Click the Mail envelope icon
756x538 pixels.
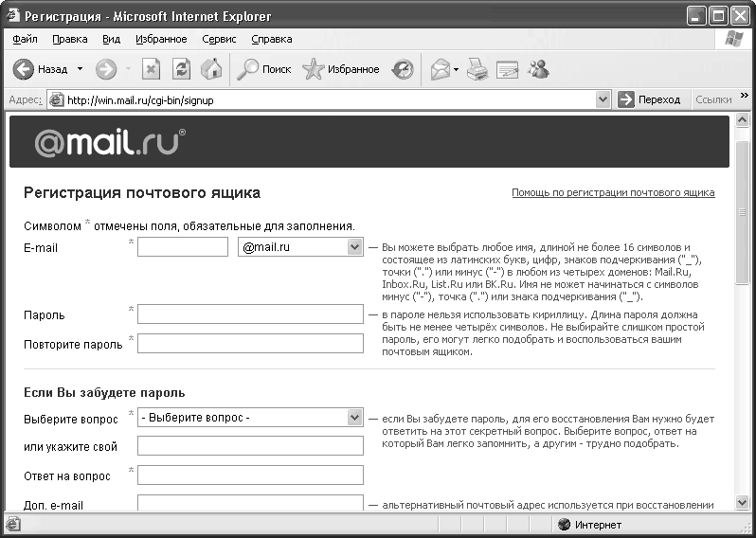(440, 70)
